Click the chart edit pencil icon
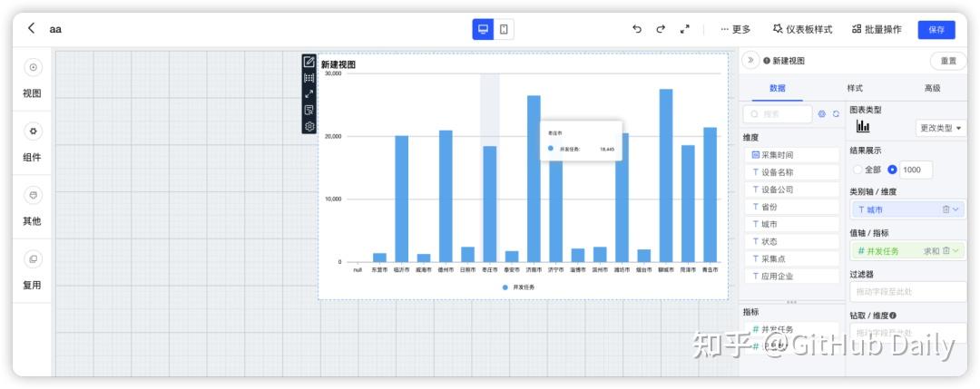This screenshot has height=389, width=980. (x=309, y=61)
